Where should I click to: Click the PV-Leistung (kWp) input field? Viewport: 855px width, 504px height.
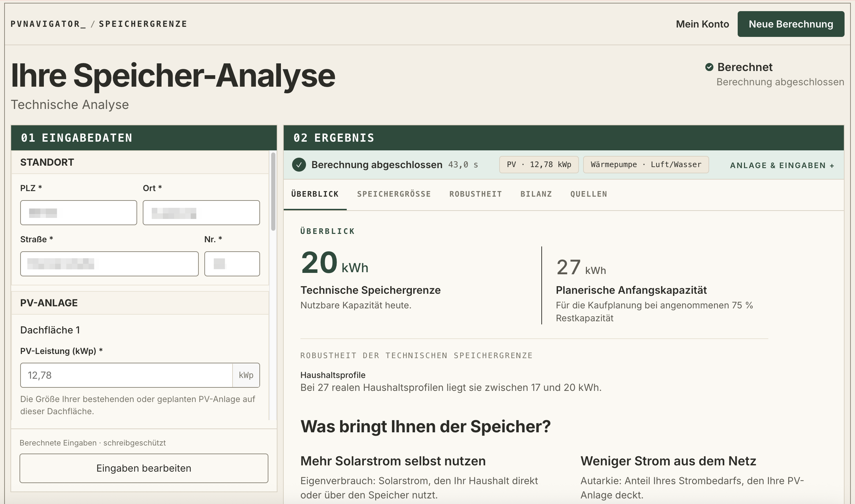coord(126,375)
